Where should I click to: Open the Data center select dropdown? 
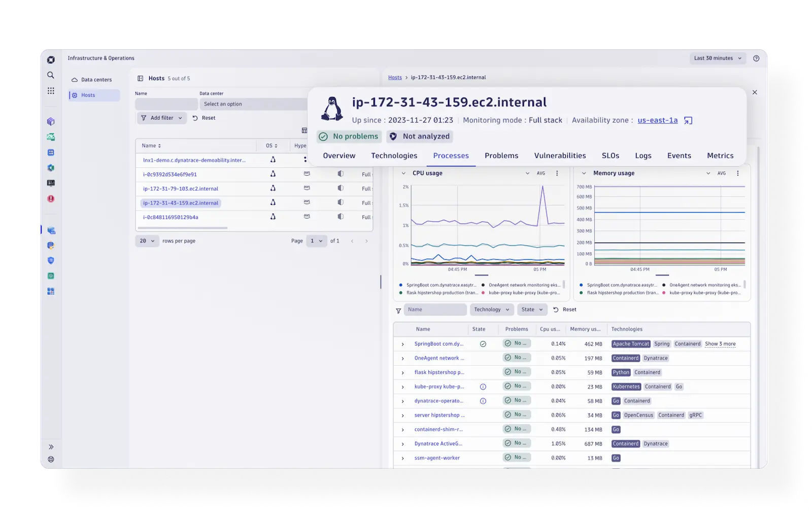[254, 104]
